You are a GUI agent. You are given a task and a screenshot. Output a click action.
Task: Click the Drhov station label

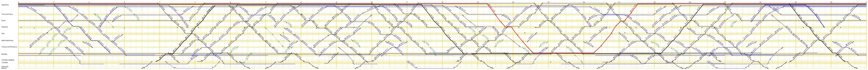point(4,21)
